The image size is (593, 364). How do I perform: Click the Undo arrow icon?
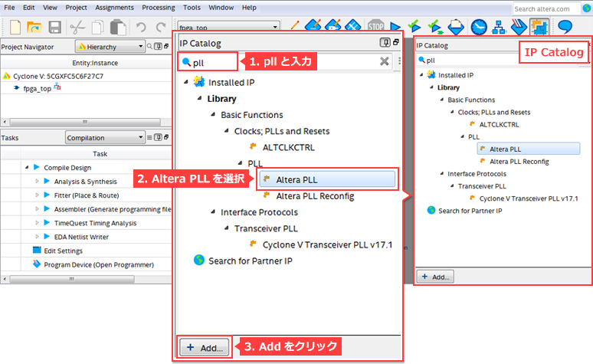[141, 28]
